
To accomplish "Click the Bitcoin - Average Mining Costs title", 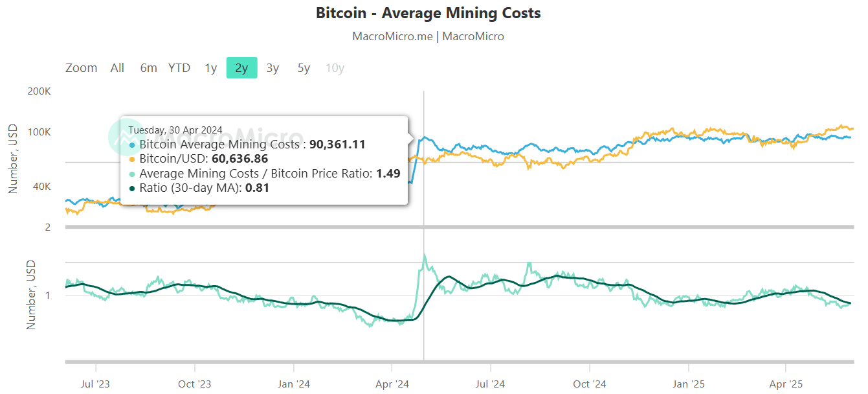I will [428, 13].
